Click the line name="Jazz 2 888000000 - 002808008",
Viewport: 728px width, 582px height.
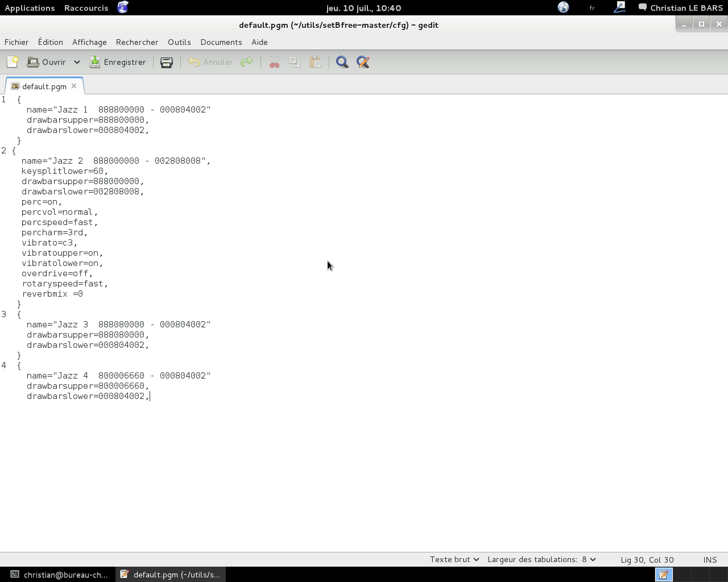(116, 161)
